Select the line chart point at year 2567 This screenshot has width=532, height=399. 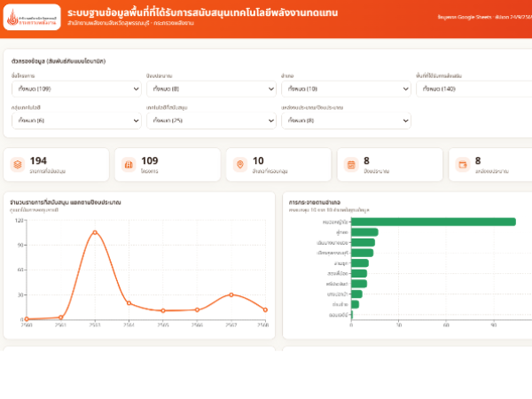coord(231,295)
